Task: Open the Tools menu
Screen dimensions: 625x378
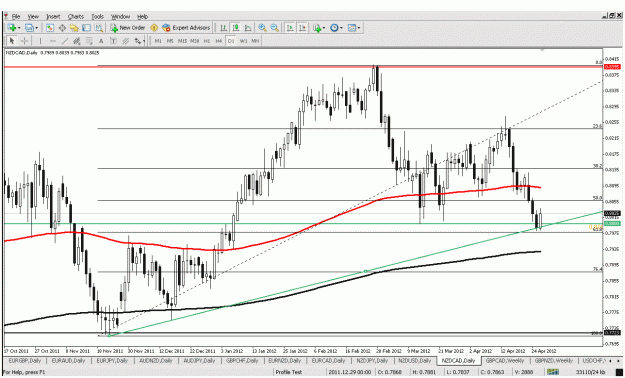Action: point(97,17)
